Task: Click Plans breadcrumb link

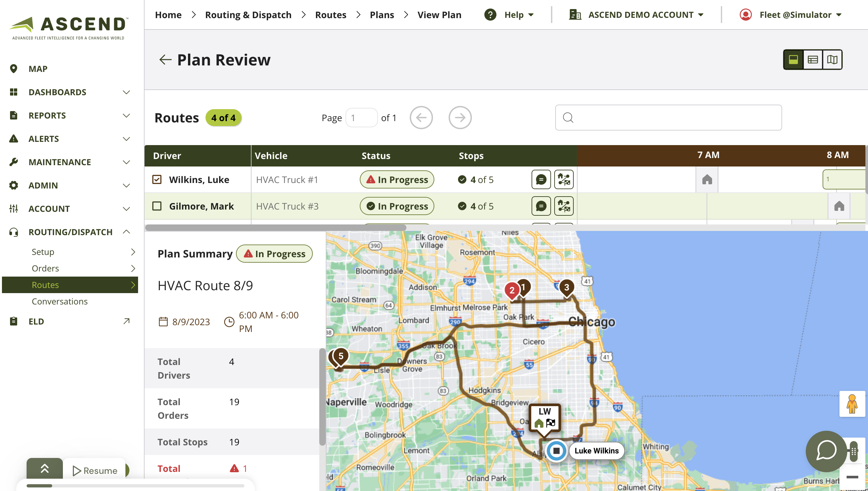Action: [382, 15]
